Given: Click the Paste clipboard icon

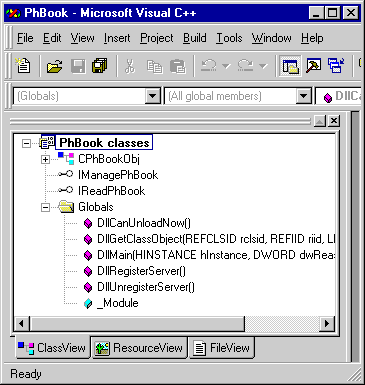Looking at the screenshot, I should 178,66.
